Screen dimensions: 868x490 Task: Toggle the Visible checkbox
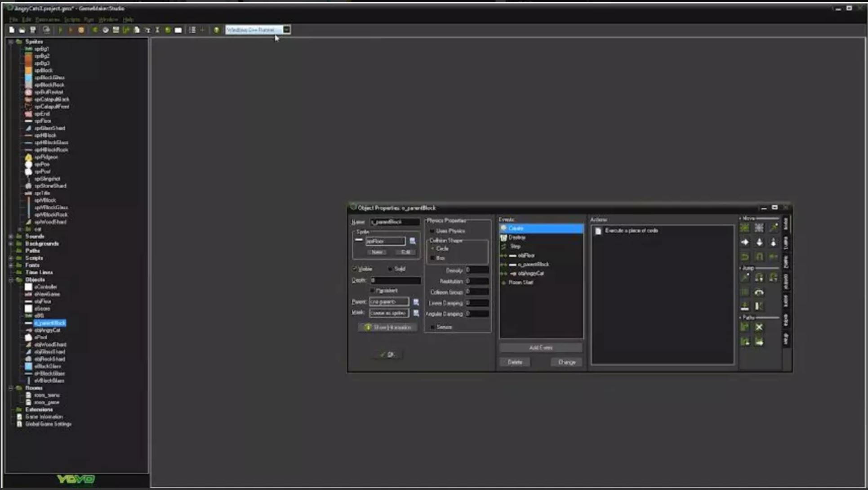pyautogui.click(x=355, y=269)
